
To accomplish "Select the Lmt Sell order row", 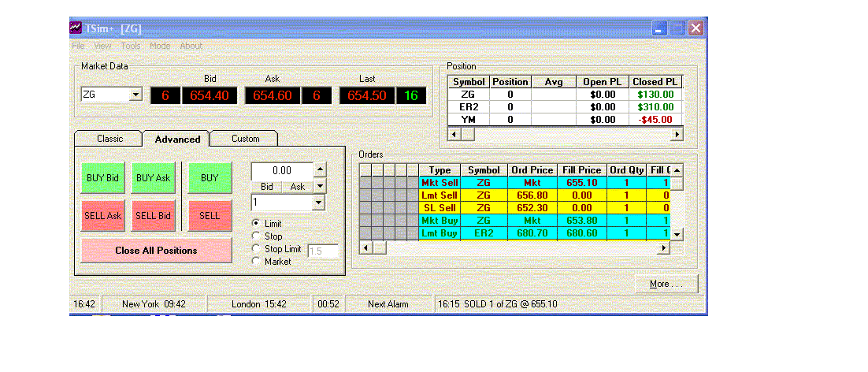I will coord(515,195).
